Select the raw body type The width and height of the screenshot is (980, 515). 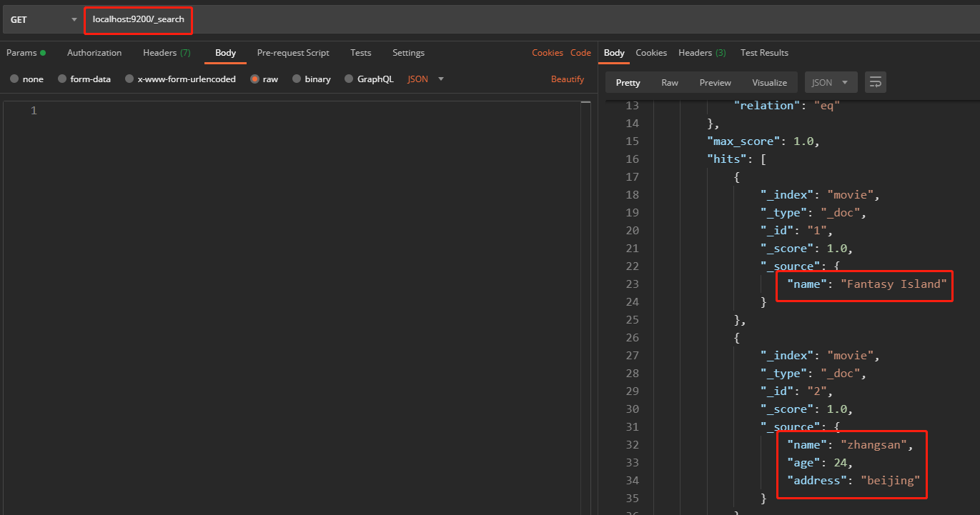pyautogui.click(x=264, y=79)
